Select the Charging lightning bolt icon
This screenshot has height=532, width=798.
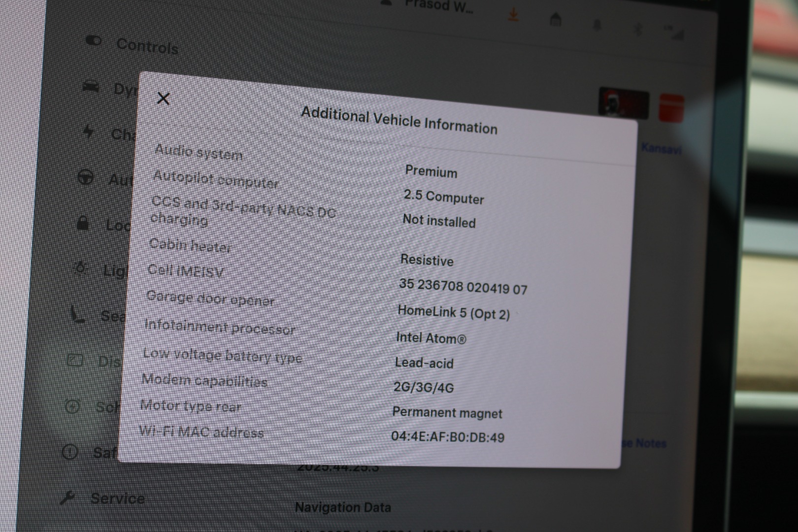(88, 132)
